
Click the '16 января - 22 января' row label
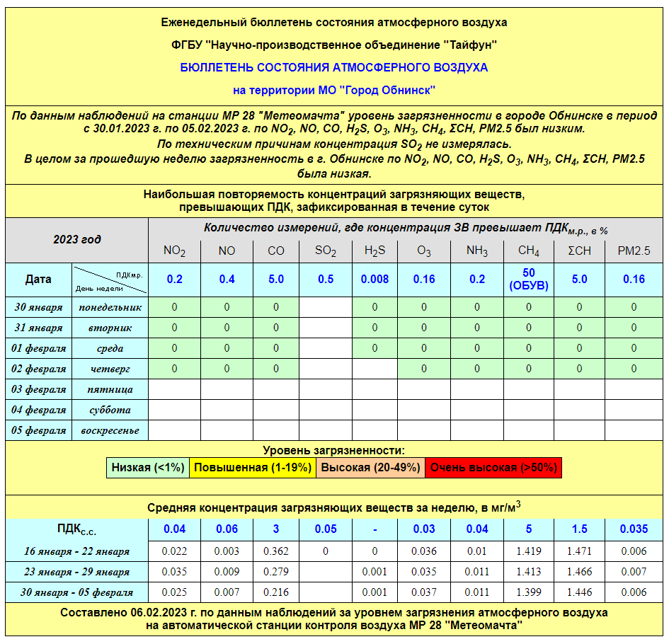point(77,551)
